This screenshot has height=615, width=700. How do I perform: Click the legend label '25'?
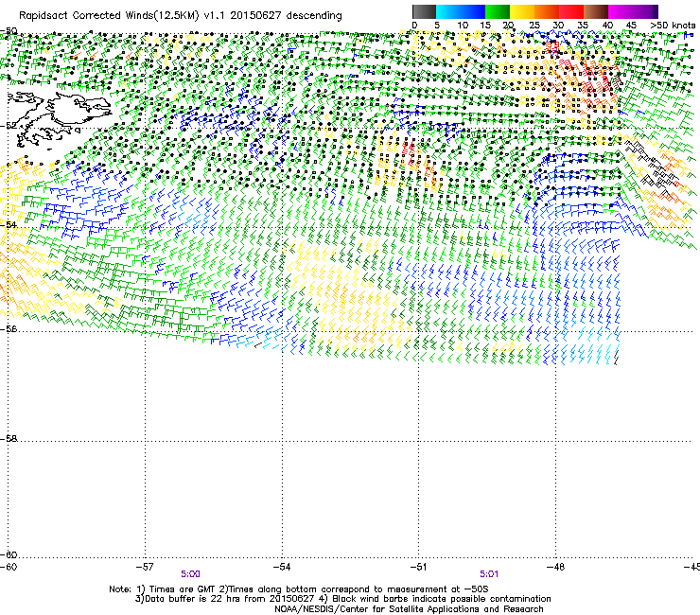pos(534,25)
